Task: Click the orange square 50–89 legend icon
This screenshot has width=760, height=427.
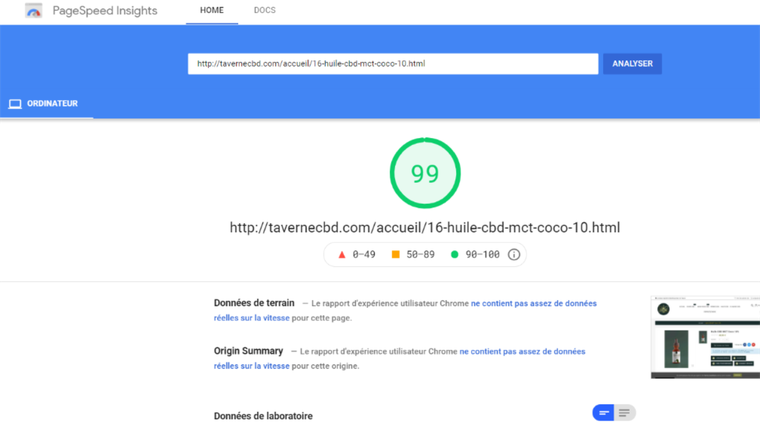Action: 396,254
